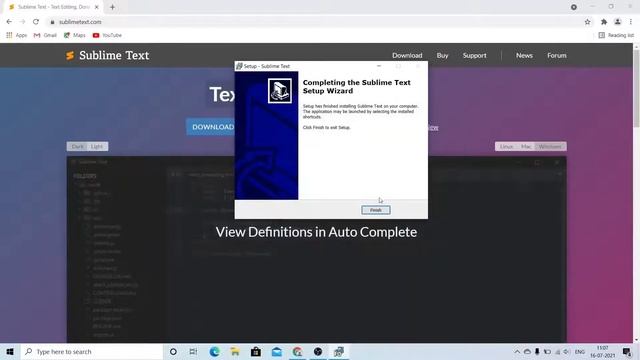Select the Sublime Text browser tab

pos(53,7)
